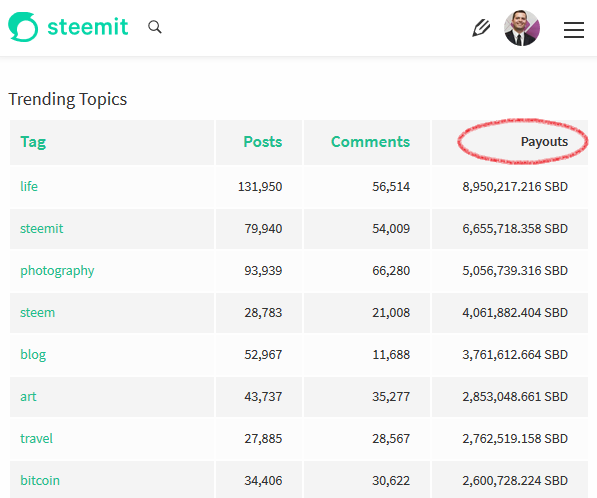Open the user profile avatar
This screenshot has height=498, width=597.
pyautogui.click(x=522, y=28)
